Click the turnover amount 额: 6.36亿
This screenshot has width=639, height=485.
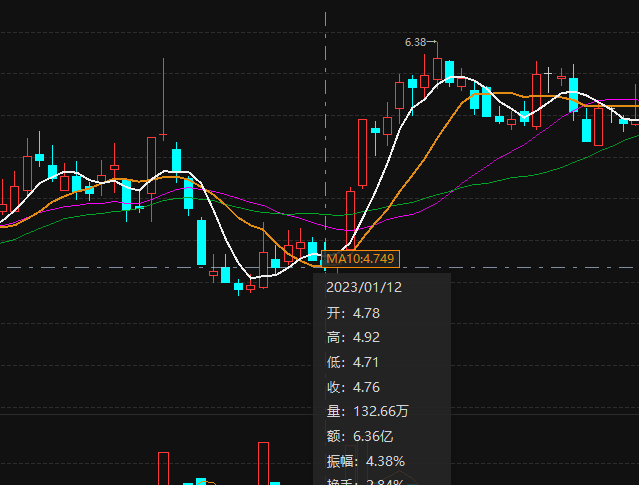pyautogui.click(x=360, y=436)
